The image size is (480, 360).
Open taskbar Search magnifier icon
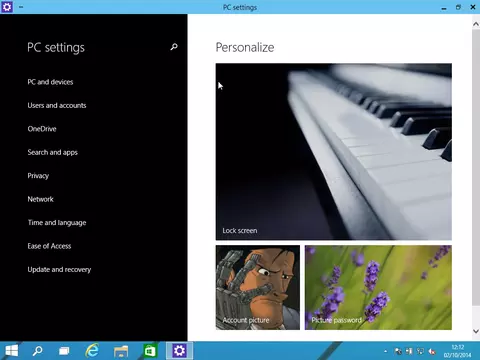(x=38, y=351)
